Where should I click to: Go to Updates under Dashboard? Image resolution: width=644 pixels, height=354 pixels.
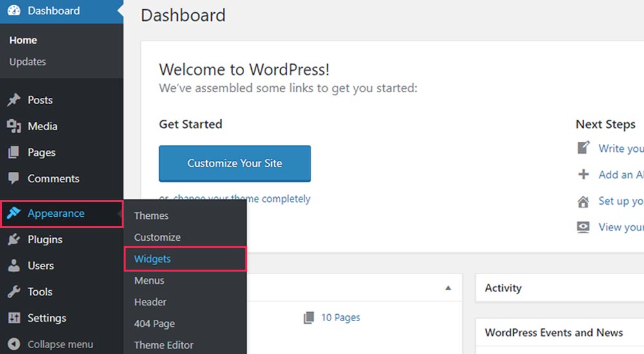point(28,62)
